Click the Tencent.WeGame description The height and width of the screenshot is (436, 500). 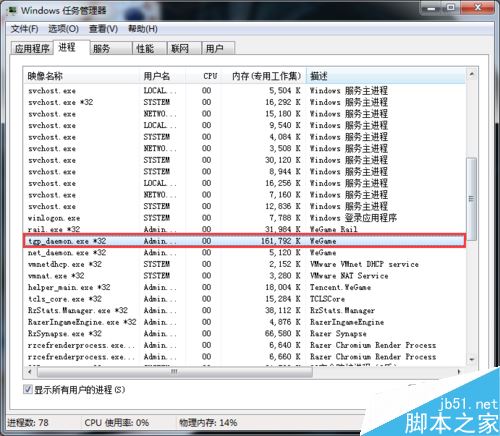pyautogui.click(x=340, y=287)
